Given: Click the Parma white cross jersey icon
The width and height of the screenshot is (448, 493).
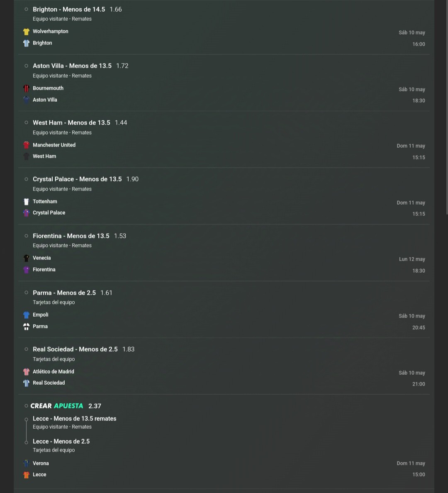Looking at the screenshot, I should pos(27,326).
